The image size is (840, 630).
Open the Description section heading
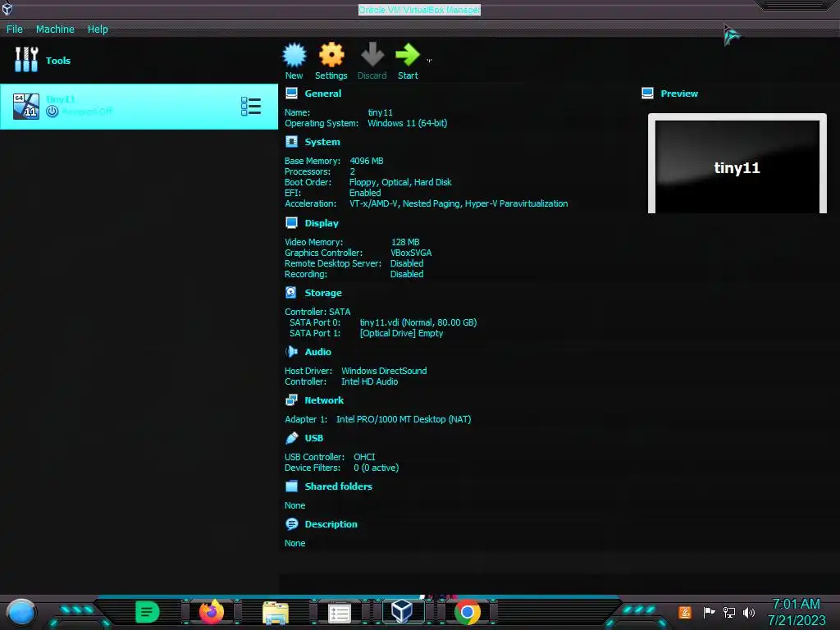pos(331,524)
